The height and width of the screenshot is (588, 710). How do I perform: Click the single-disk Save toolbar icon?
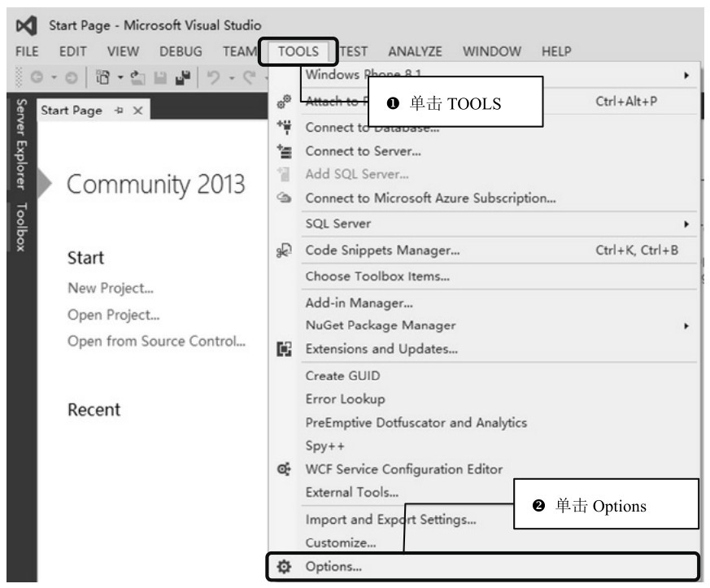point(160,78)
